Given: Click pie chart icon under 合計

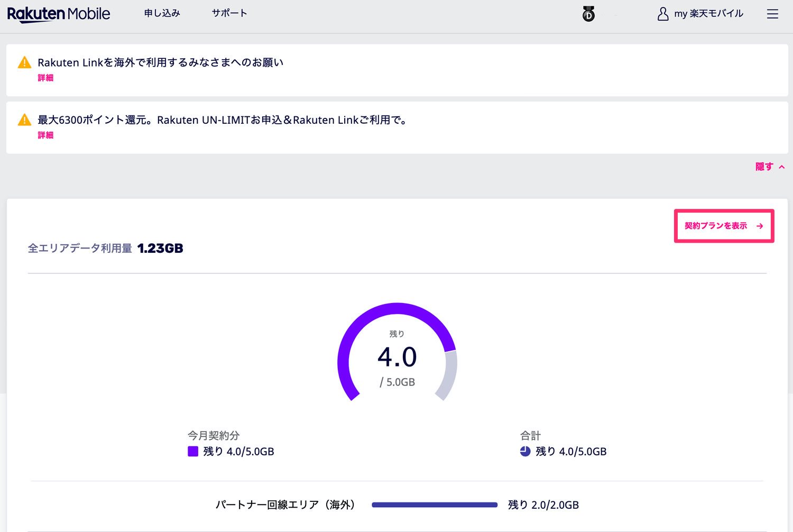Looking at the screenshot, I should (525, 451).
